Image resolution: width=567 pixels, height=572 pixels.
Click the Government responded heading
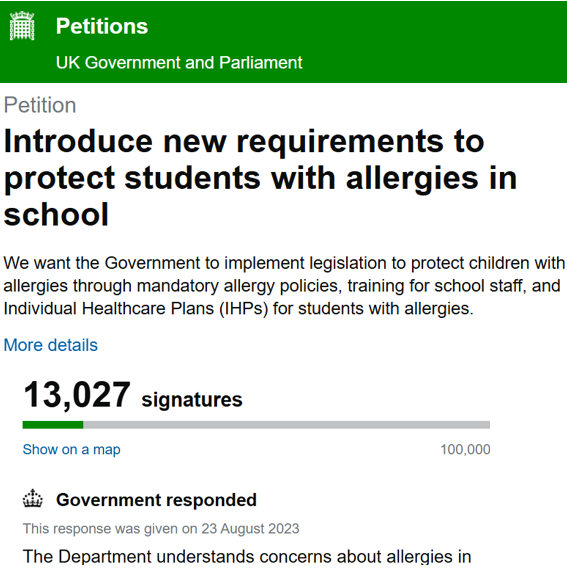[x=156, y=500]
